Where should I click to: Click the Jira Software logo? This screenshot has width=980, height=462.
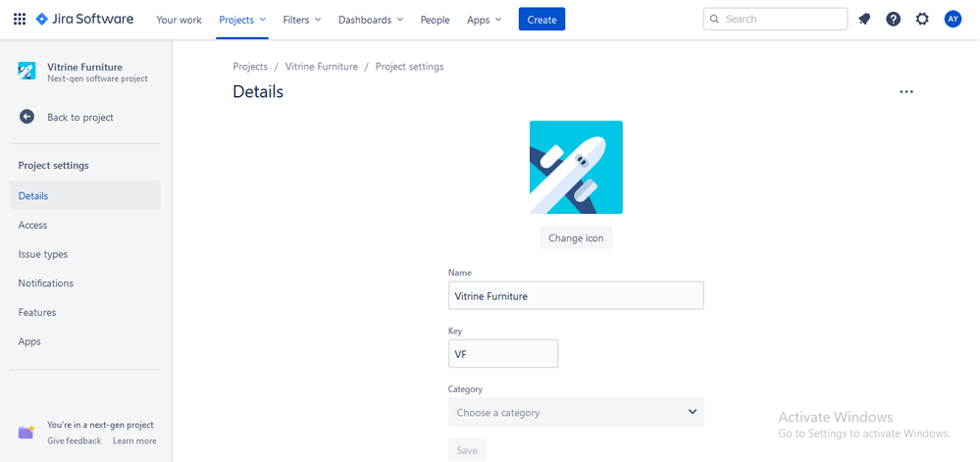tap(84, 19)
